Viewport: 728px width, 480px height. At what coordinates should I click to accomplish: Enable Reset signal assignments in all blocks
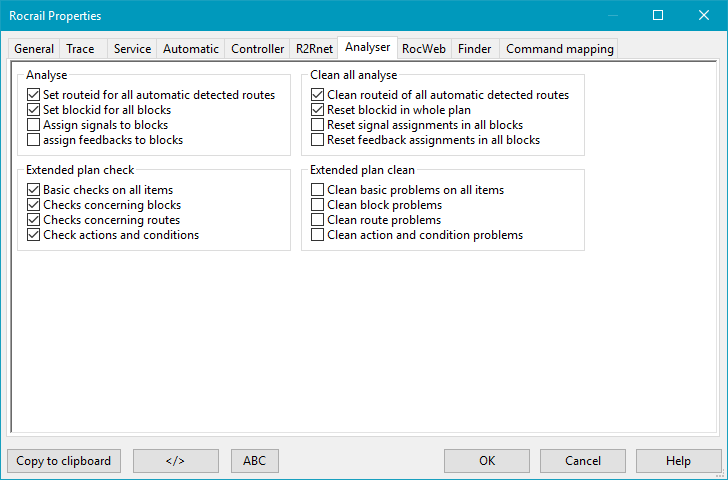(318, 125)
